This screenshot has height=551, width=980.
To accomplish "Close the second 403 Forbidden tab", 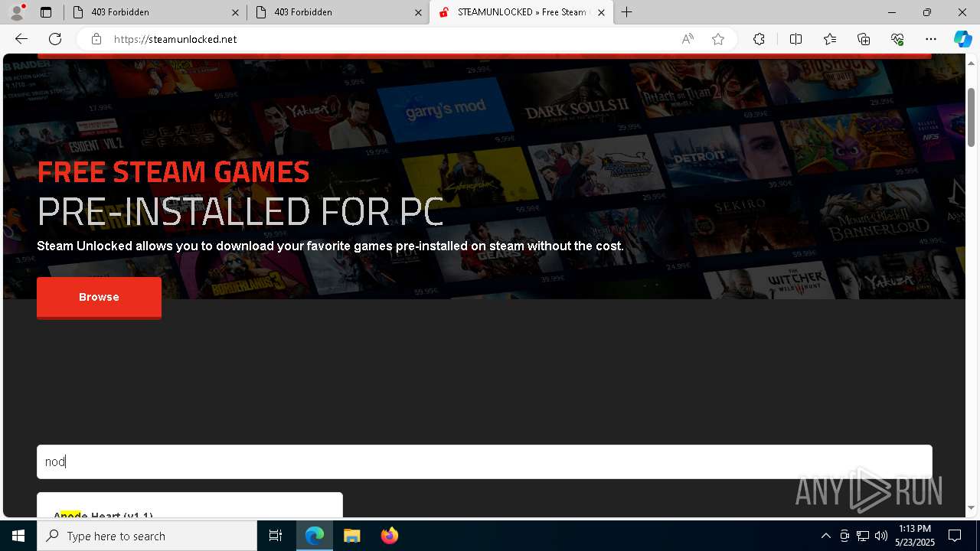I will coord(418,12).
